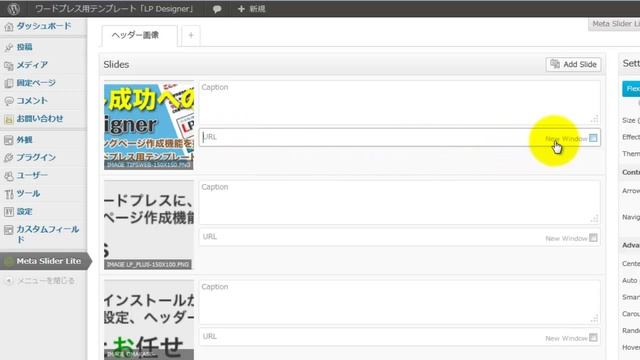Click the Add Slide button
Viewport: 640px width, 360px height.
(573, 64)
